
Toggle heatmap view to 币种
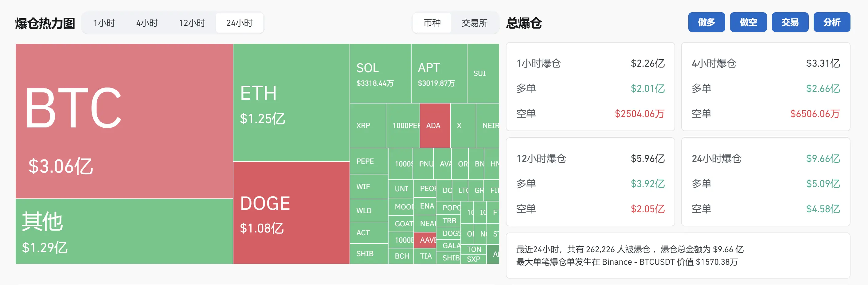432,23
